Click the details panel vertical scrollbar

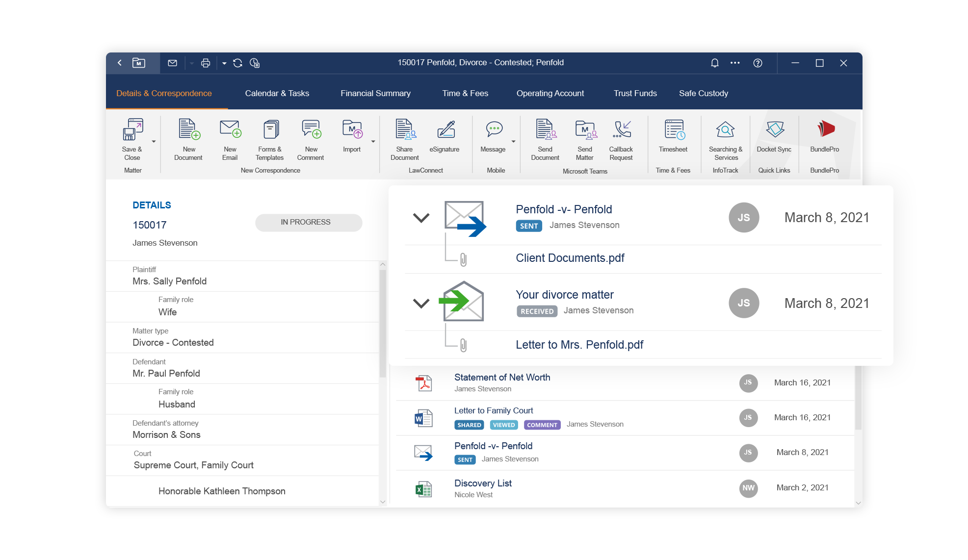point(383,324)
